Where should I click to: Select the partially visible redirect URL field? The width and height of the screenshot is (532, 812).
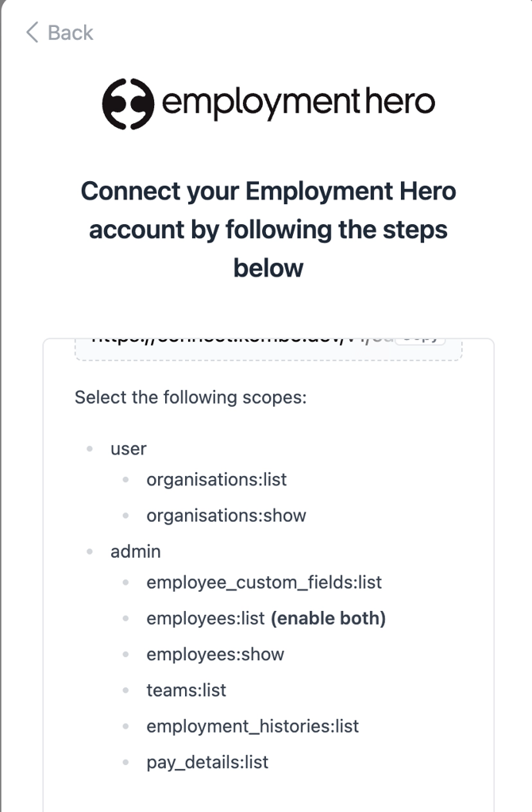coord(268,350)
